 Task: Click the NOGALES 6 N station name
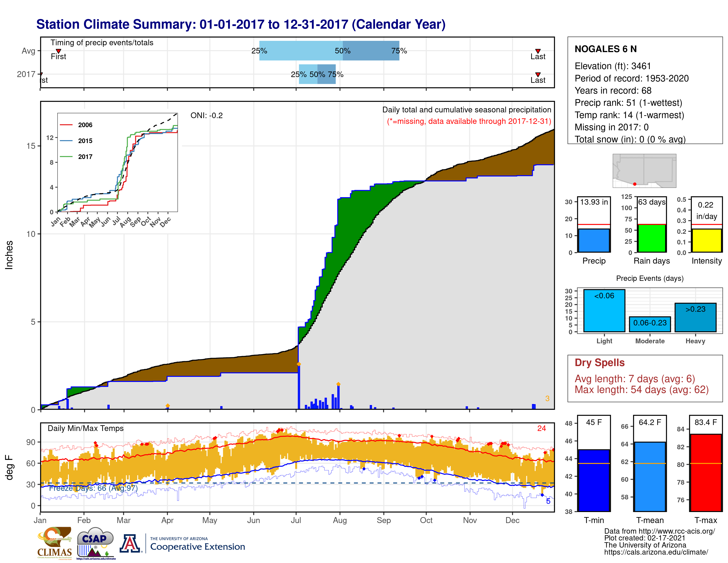pos(606,49)
